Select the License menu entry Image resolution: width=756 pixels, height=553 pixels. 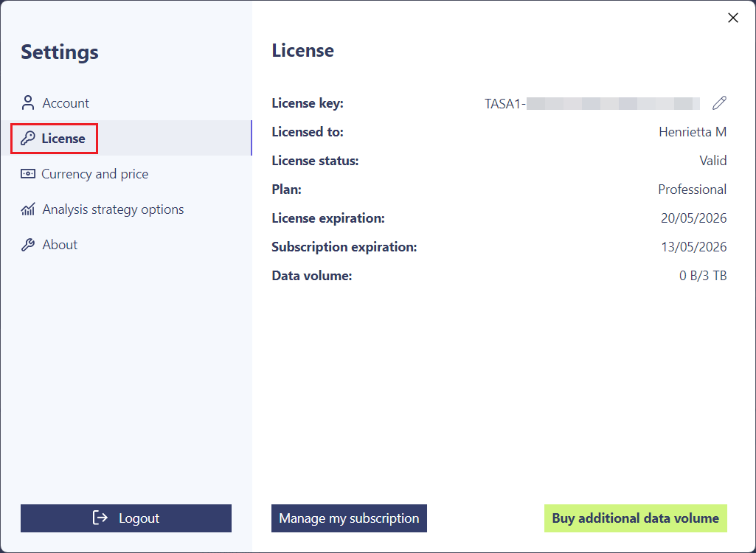(63, 139)
